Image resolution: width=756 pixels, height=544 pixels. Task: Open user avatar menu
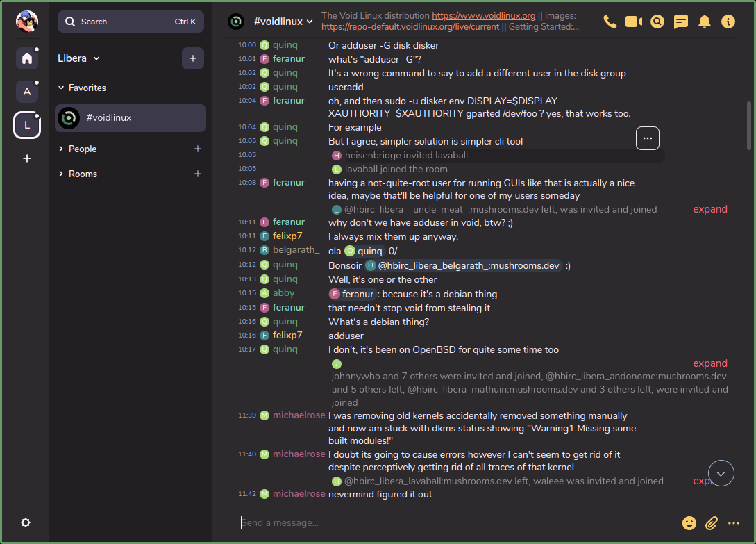(x=27, y=22)
